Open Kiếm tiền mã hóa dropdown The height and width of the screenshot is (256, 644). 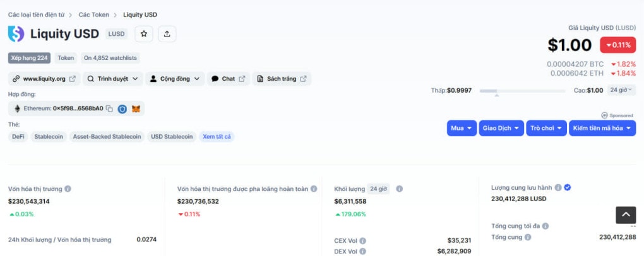point(602,128)
